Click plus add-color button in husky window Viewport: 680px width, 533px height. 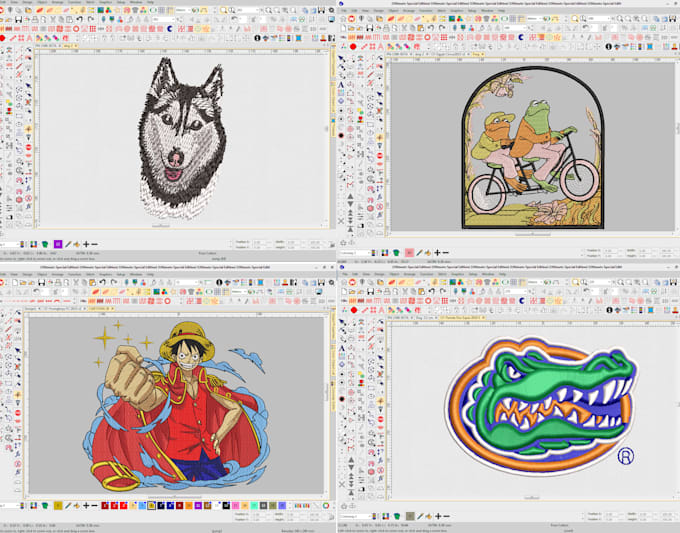coord(86,244)
